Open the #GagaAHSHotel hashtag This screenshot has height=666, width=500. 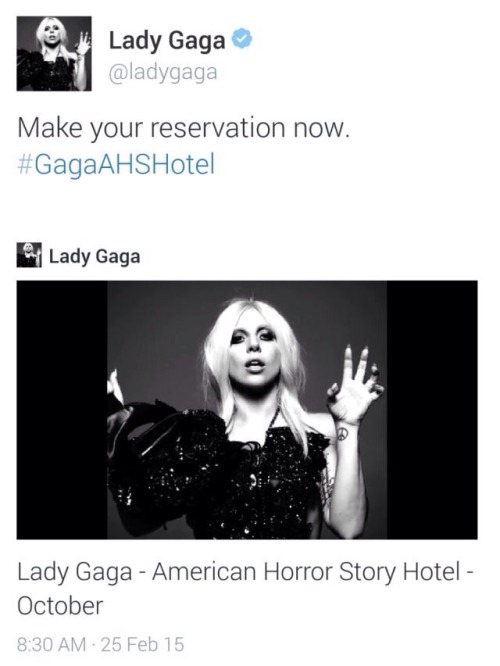(x=116, y=165)
